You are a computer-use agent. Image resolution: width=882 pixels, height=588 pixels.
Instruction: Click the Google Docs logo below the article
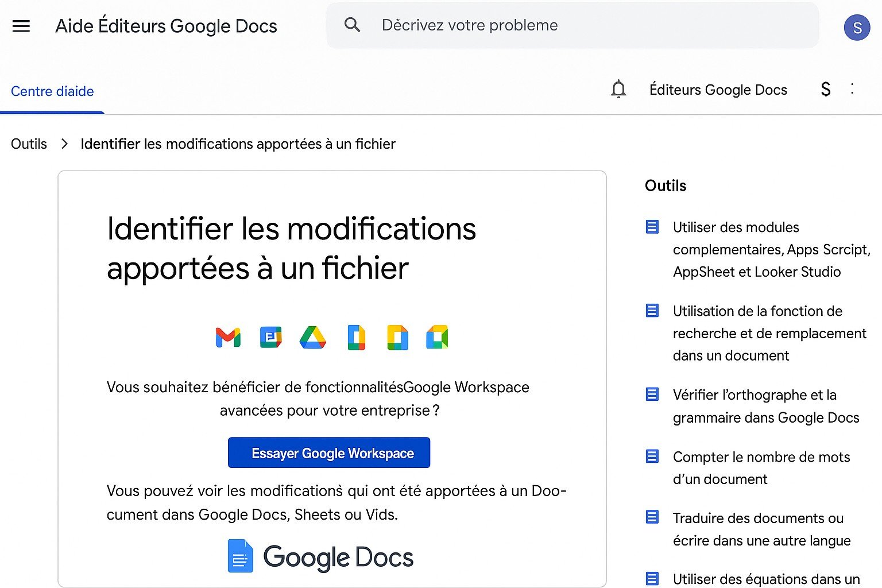coord(320,556)
